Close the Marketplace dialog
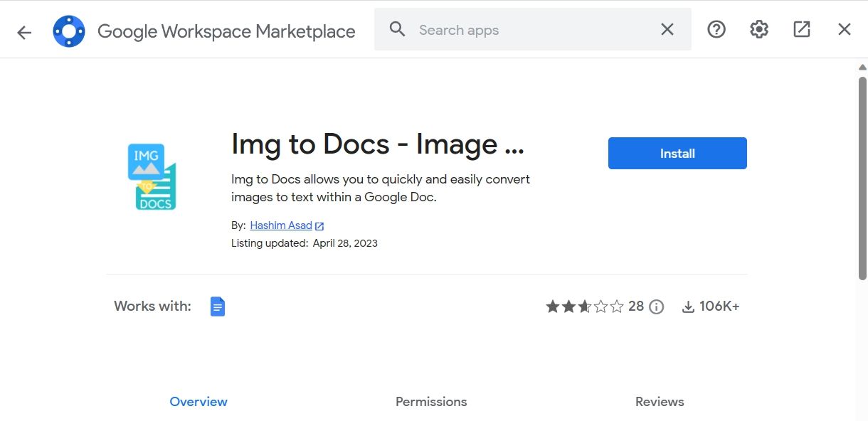Screen dimensions: 868x421 pos(844,29)
